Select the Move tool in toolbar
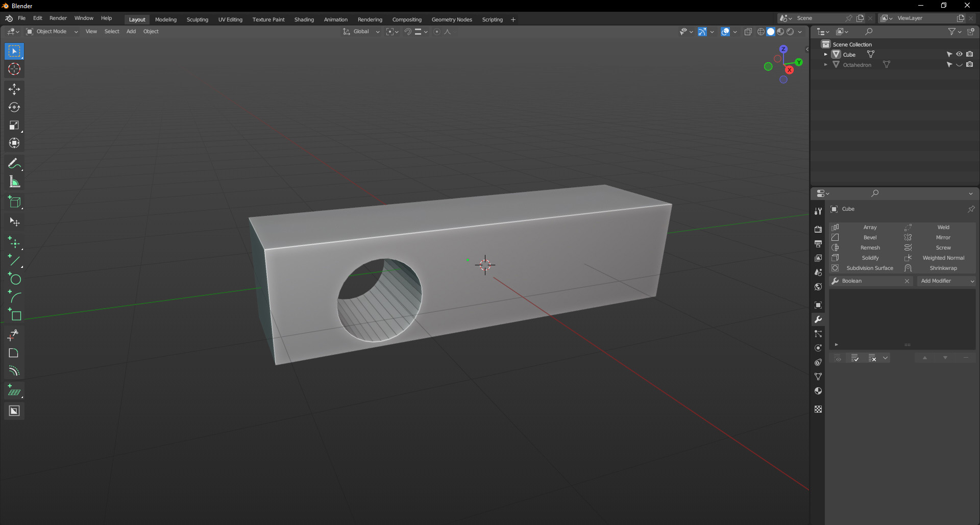This screenshot has height=525, width=980. (14, 89)
